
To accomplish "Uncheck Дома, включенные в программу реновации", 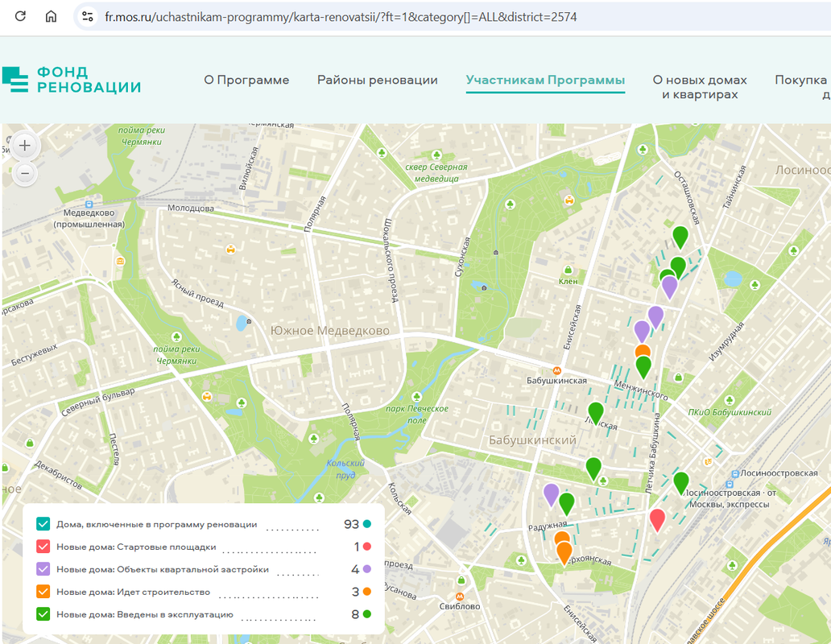I will [x=43, y=524].
